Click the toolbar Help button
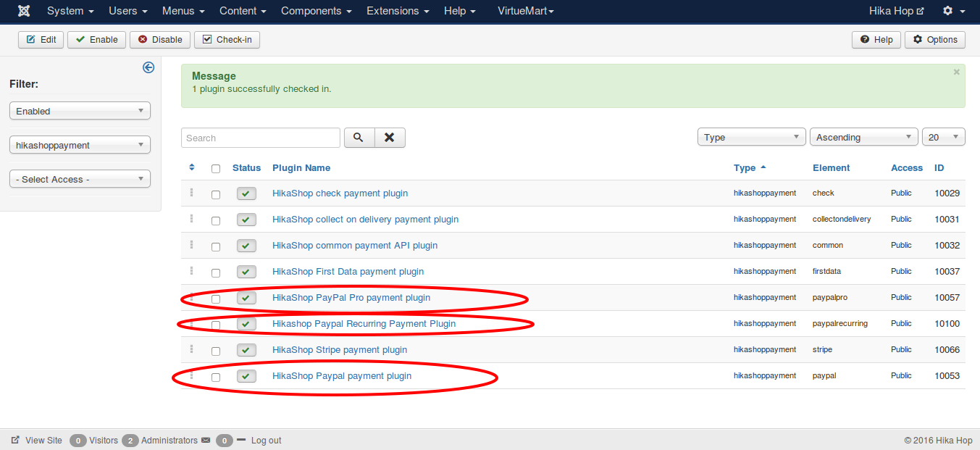 point(876,40)
